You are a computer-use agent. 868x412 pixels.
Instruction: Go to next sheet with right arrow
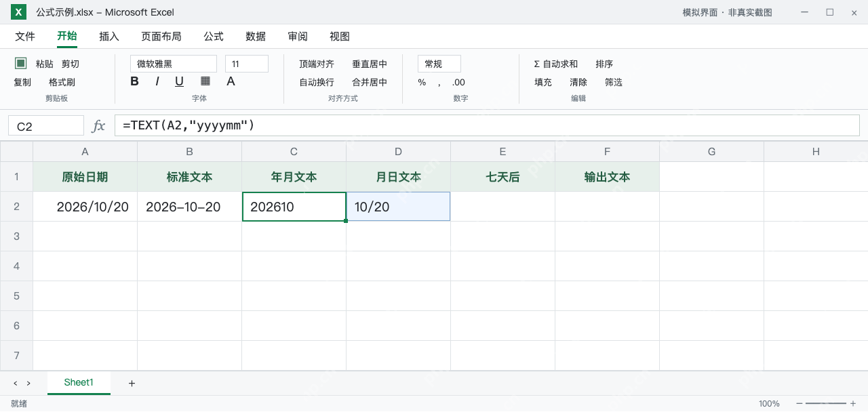coord(28,384)
